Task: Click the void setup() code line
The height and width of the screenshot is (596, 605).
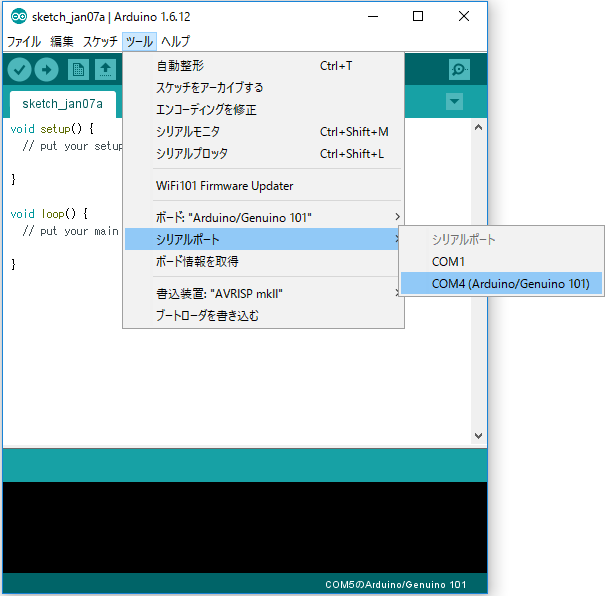Action: tap(52, 129)
